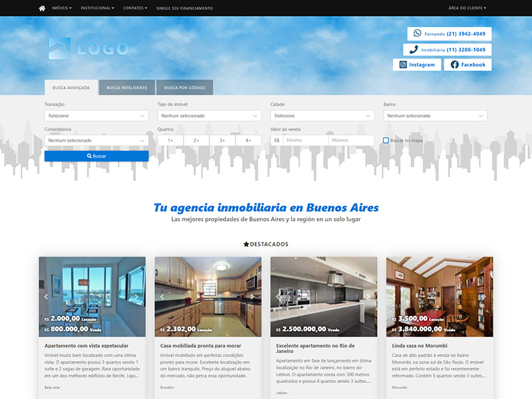
Task: Click the site logo
Action: point(88,49)
